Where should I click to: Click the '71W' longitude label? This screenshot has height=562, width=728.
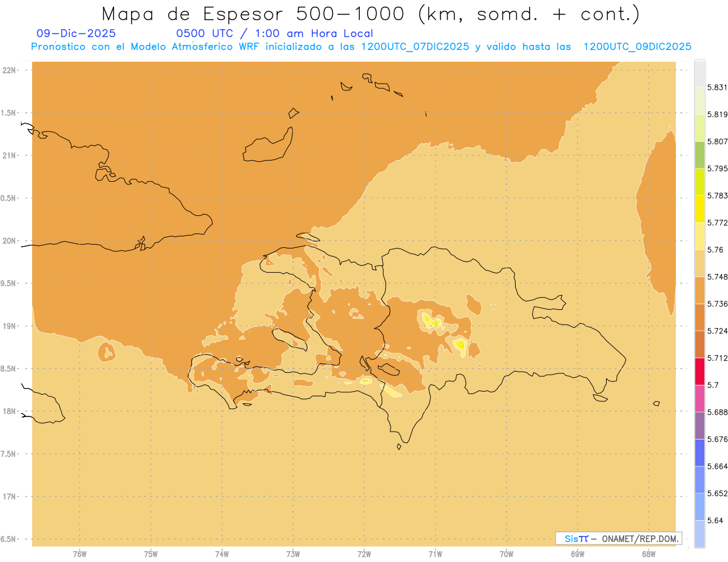[435, 554]
